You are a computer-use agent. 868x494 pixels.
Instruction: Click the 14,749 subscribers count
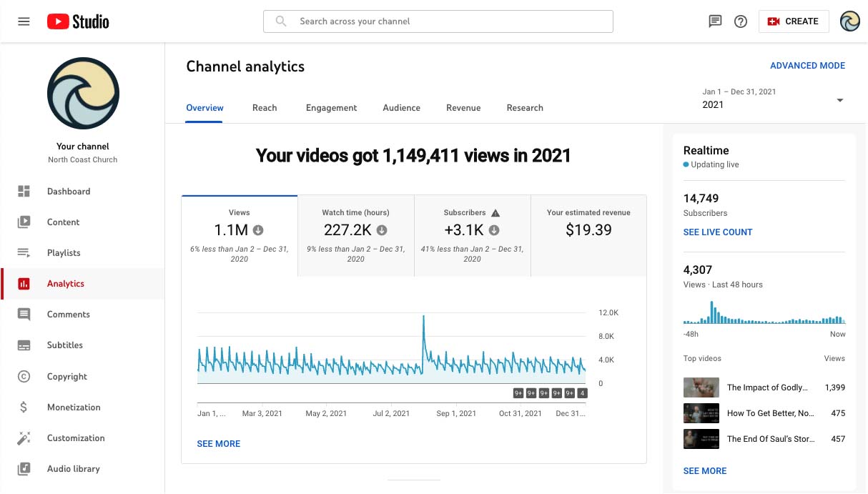point(701,199)
